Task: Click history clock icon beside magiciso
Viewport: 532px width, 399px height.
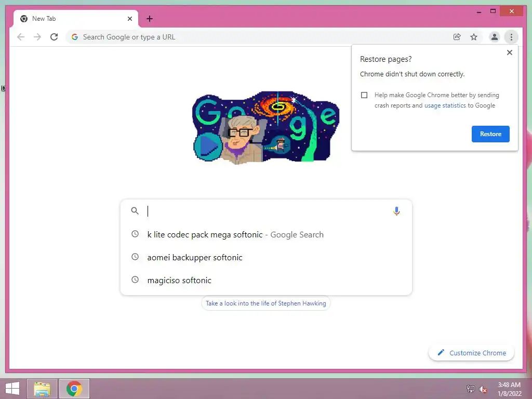Action: [x=135, y=280]
